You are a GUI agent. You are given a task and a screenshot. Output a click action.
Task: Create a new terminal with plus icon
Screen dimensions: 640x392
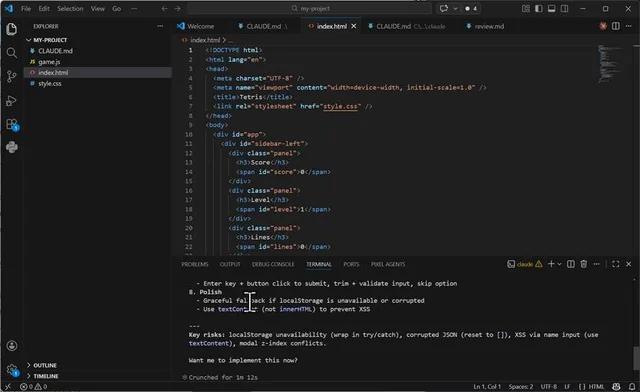pyautogui.click(x=551, y=264)
